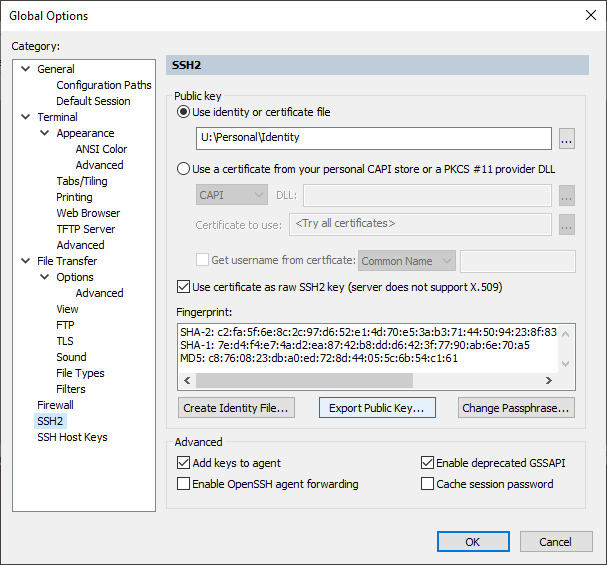
Task: Enable OpenSSH agent forwarding checkbox
Action: pyautogui.click(x=183, y=484)
